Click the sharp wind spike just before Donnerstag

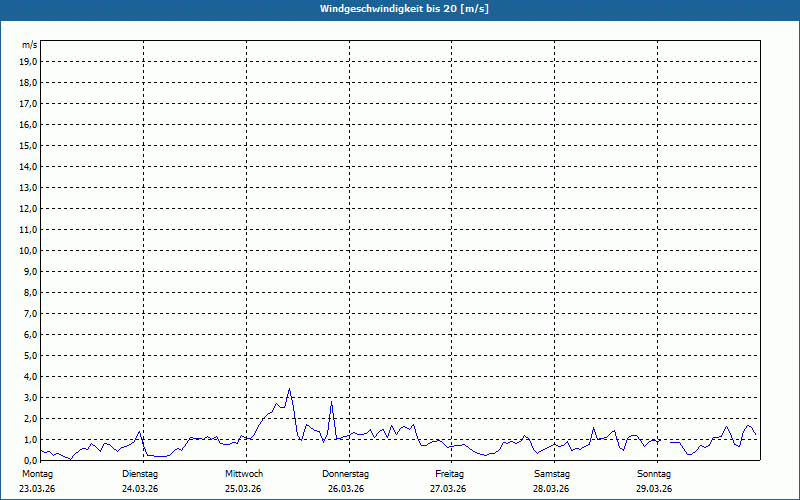(x=331, y=402)
